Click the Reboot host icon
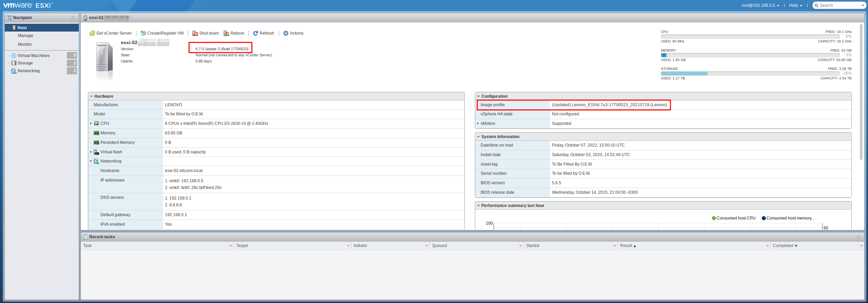868x303 pixels. (x=226, y=33)
